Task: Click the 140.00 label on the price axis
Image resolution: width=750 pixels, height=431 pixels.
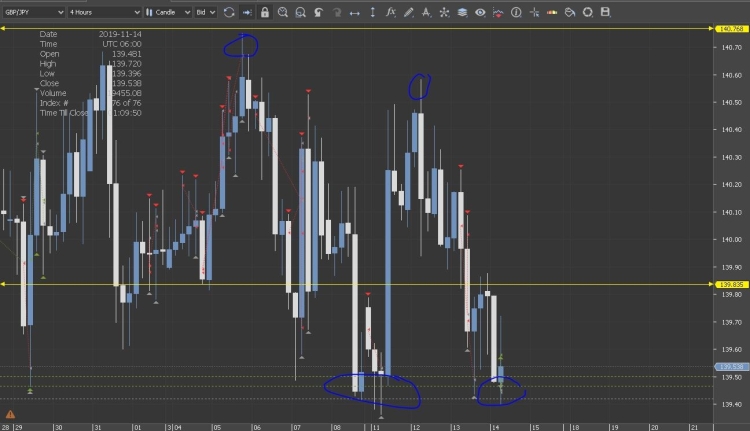Action: coord(731,240)
